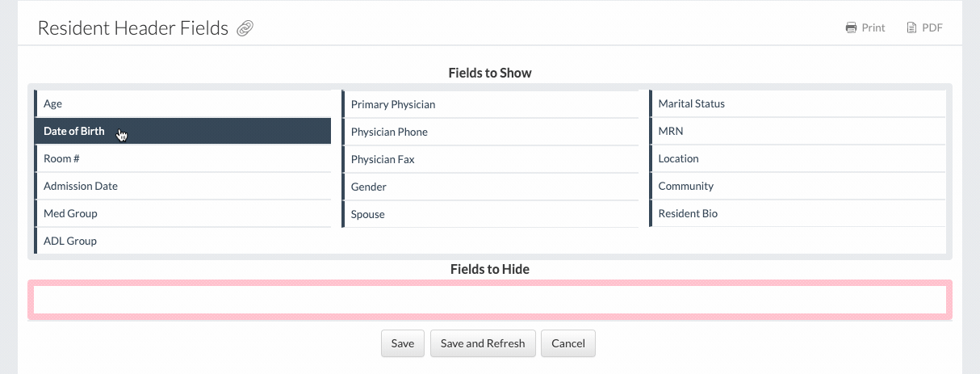
Task: Select the Date of Birth field
Action: tap(182, 132)
